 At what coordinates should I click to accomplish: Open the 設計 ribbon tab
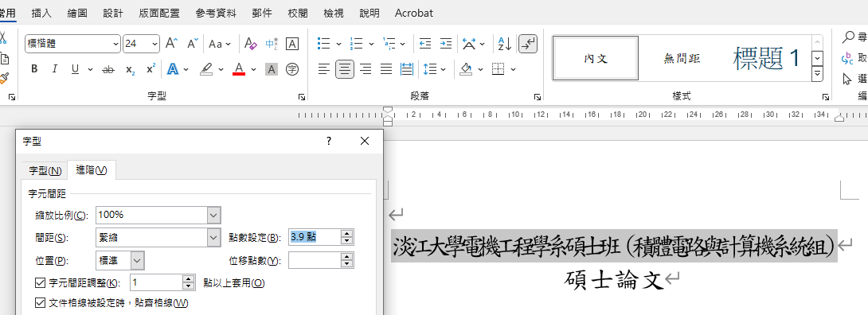coord(113,13)
